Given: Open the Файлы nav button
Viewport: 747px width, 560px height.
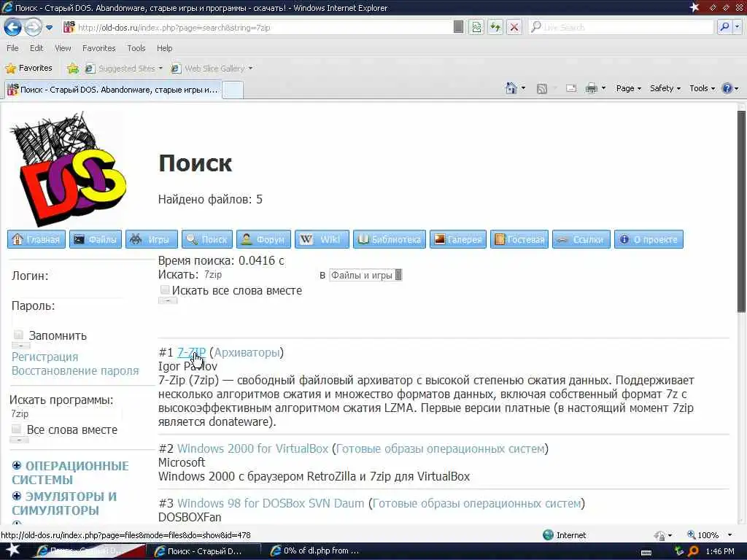Looking at the screenshot, I should point(96,239).
